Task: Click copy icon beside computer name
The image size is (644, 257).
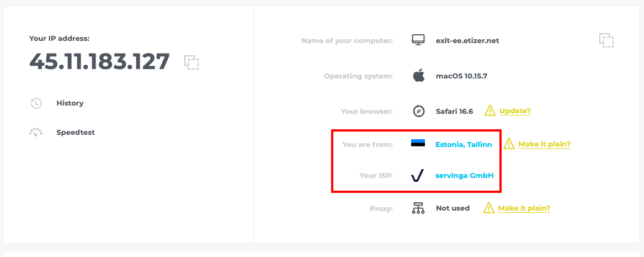Action: (x=606, y=41)
